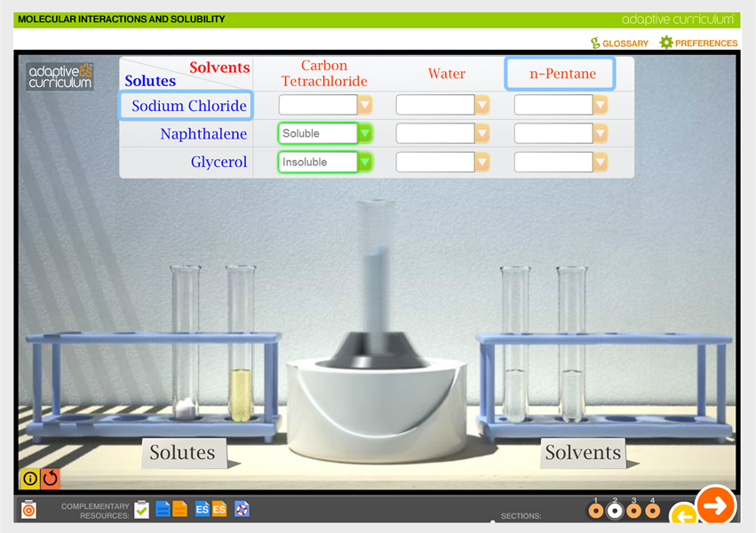
Task: Go to next page with orange arrow
Action: 715,505
